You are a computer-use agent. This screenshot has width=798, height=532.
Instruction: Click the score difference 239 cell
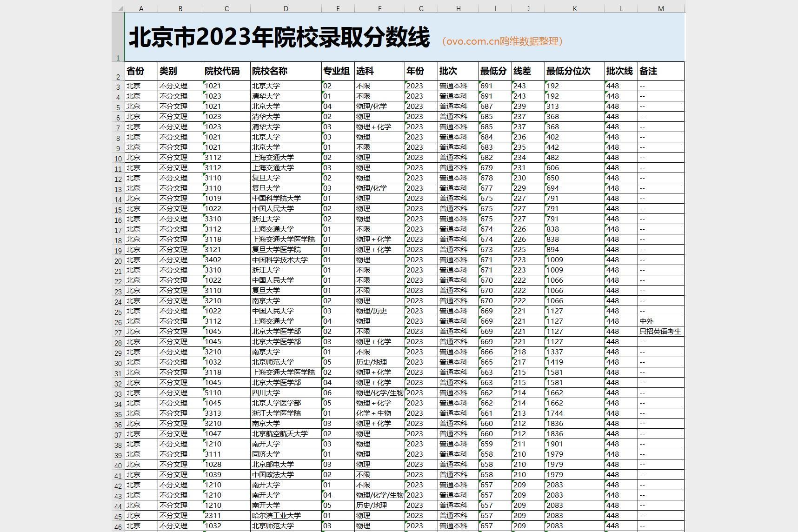click(528, 106)
